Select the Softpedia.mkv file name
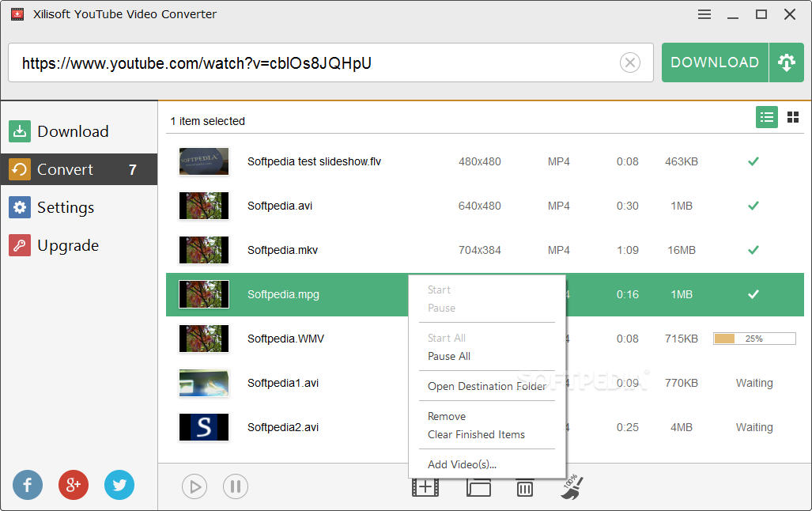 pos(282,250)
